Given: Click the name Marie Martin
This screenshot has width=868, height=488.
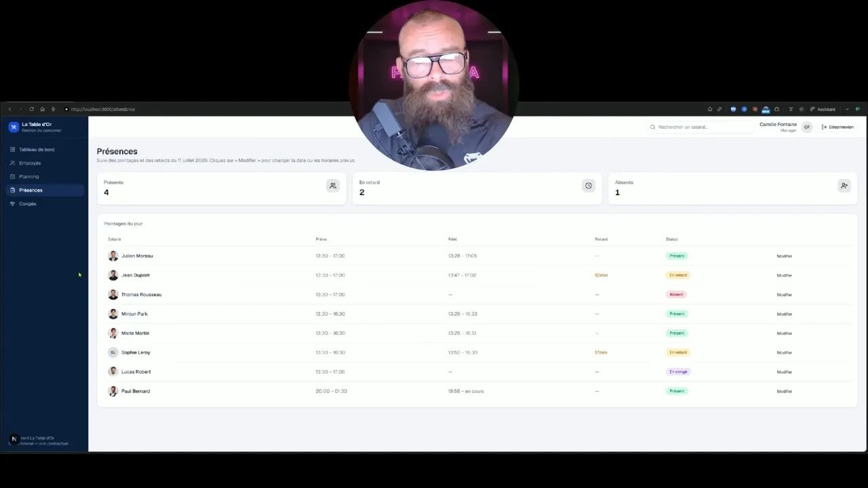Looking at the screenshot, I should point(135,333).
